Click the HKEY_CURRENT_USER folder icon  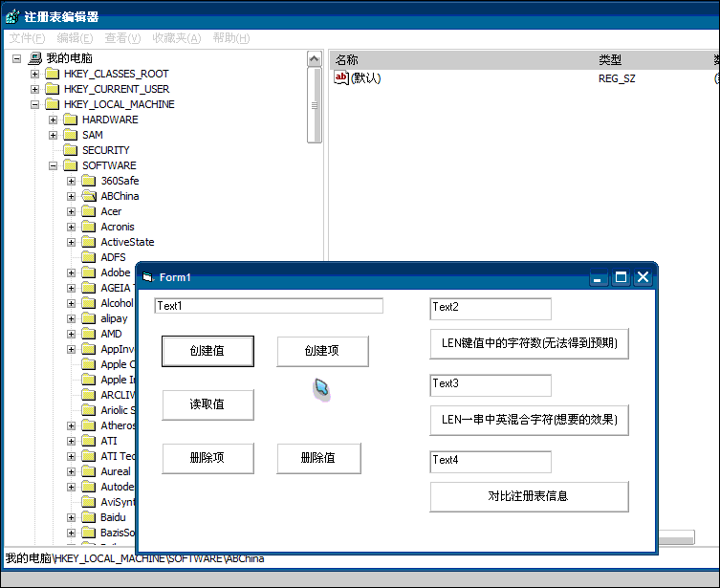[53, 89]
